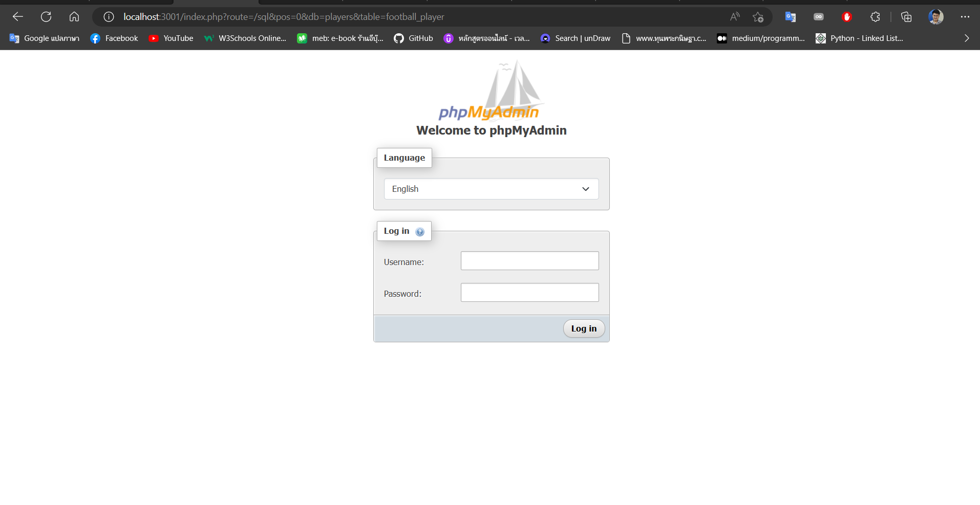The height and width of the screenshot is (505, 980).
Task: Open the Log in help question mark
Action: pyautogui.click(x=420, y=231)
